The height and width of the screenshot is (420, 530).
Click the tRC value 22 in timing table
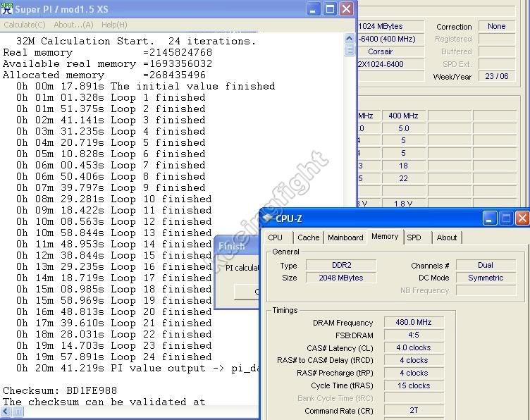tap(403, 178)
